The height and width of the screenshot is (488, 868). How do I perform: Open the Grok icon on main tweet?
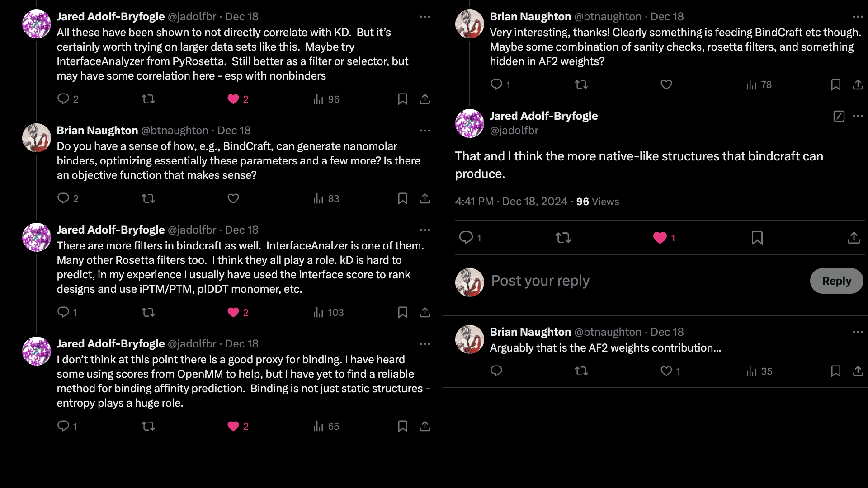coord(839,116)
